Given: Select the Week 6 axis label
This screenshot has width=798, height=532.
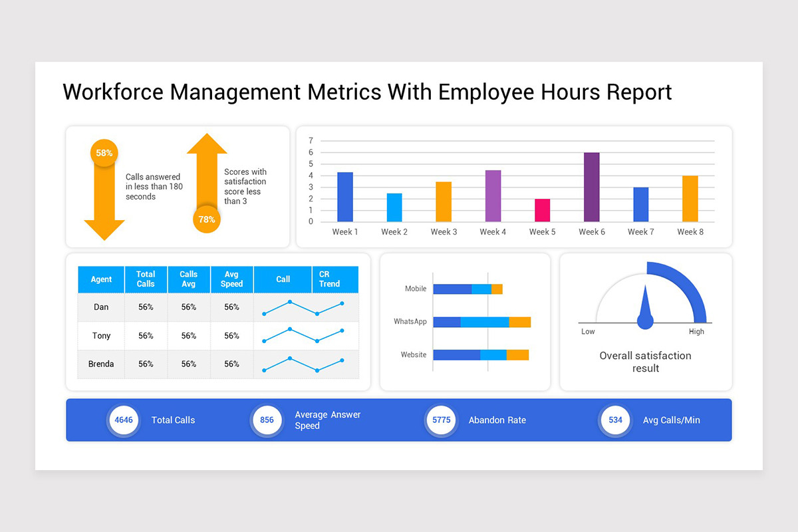Looking at the screenshot, I should [591, 231].
